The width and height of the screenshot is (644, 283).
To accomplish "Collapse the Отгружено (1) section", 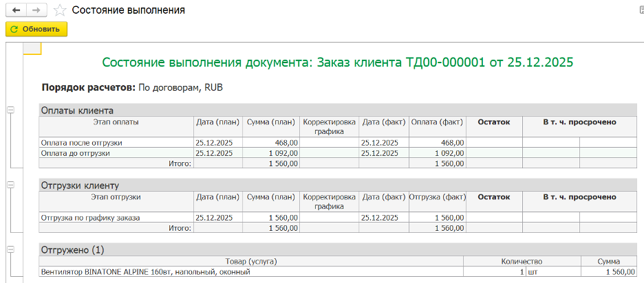I will tap(10, 249).
